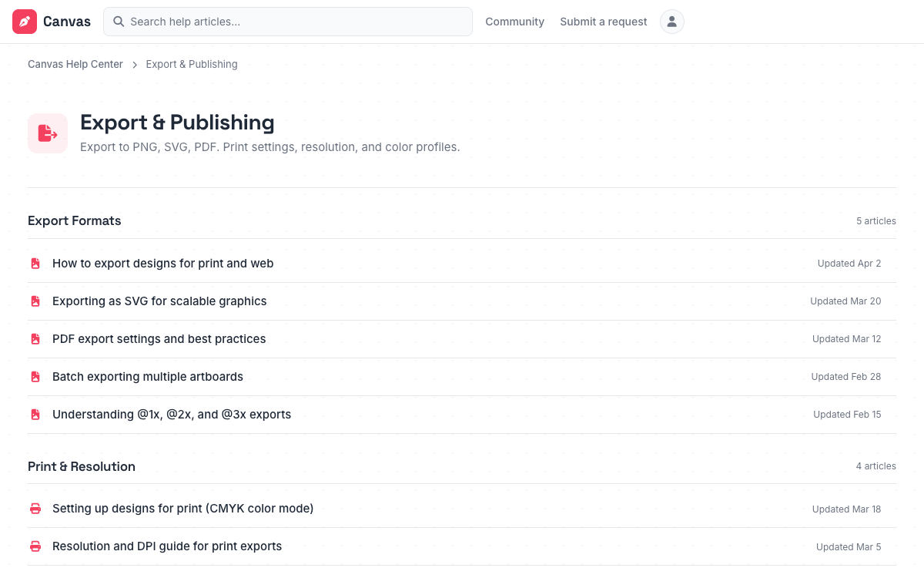Click the breadcrumb chevron separator
Viewport: 924px width, 578px height.
(x=135, y=65)
